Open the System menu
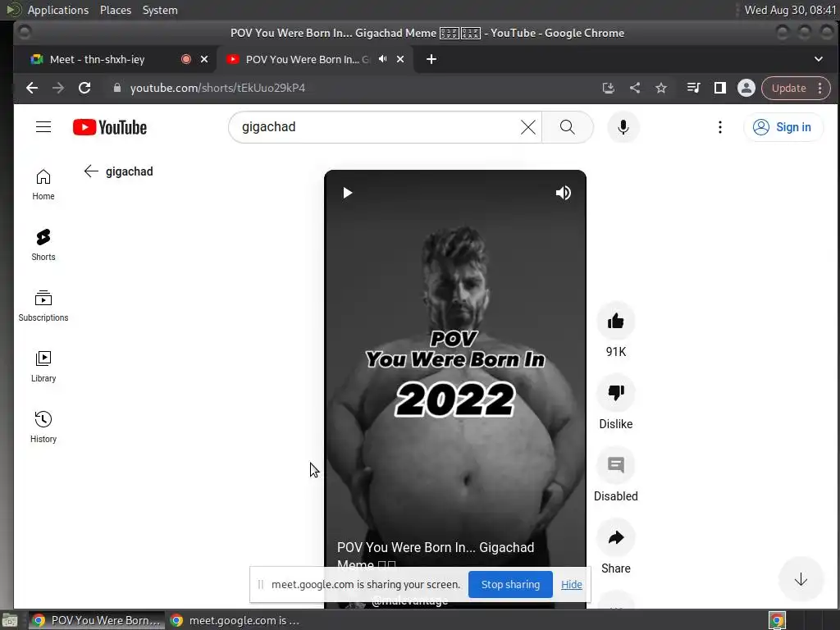The image size is (840, 630). click(160, 10)
